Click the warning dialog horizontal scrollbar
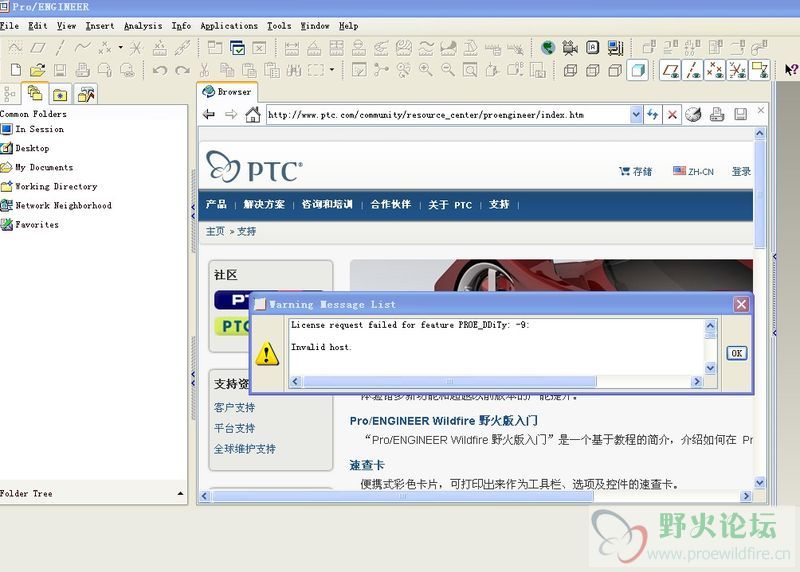This screenshot has height=572, width=800. pyautogui.click(x=449, y=382)
